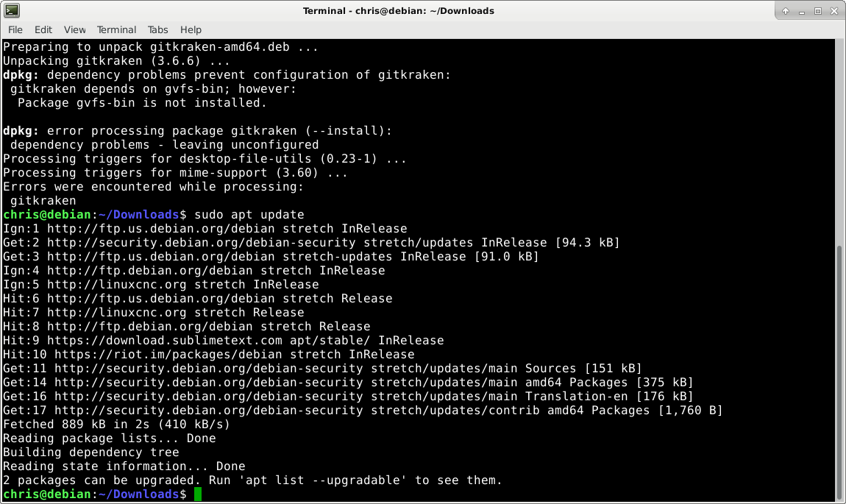
Task: Click 'Package gvfs-bin is not installed.' line
Action: point(143,103)
